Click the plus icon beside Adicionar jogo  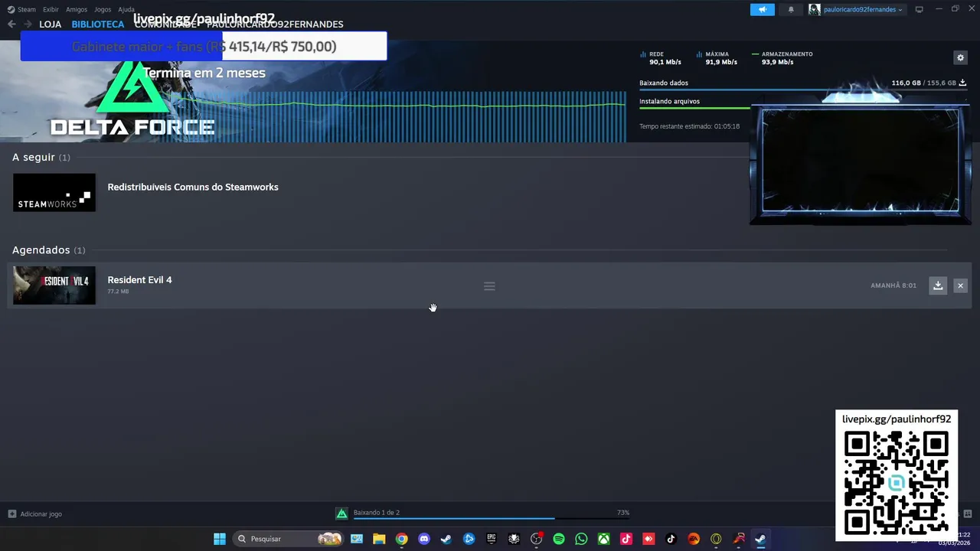(11, 514)
